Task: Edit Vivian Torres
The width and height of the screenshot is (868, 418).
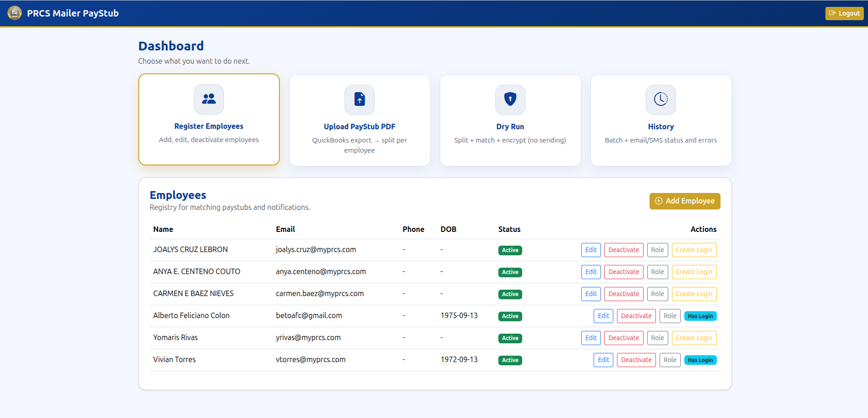Action: (604, 360)
